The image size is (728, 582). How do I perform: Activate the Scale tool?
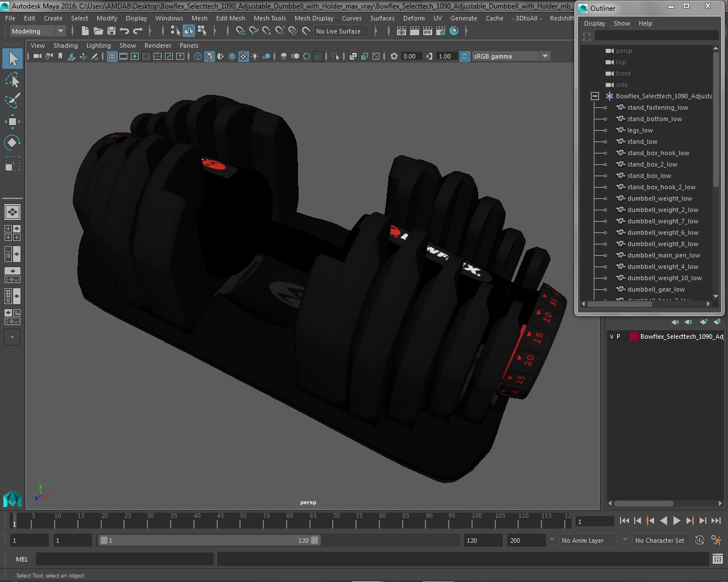(13, 164)
